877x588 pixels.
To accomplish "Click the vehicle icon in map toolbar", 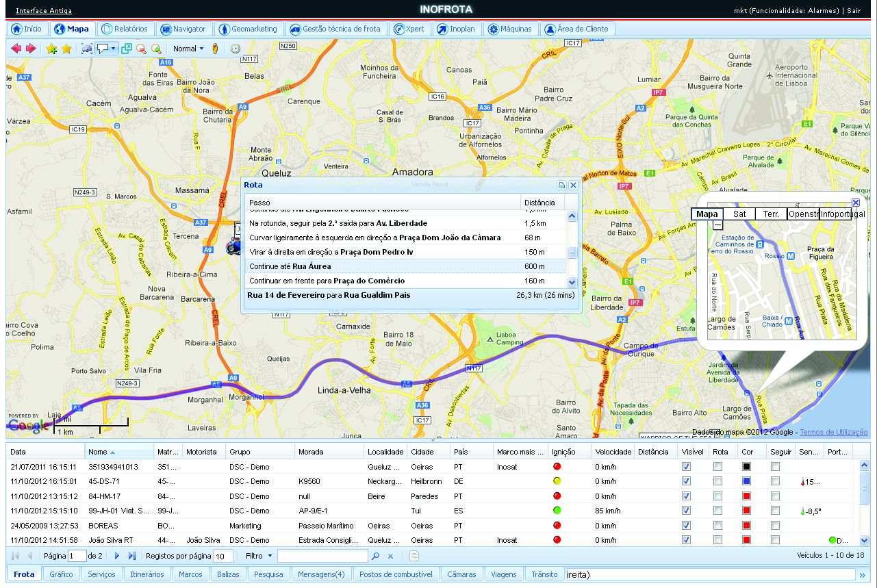I will click(x=87, y=49).
